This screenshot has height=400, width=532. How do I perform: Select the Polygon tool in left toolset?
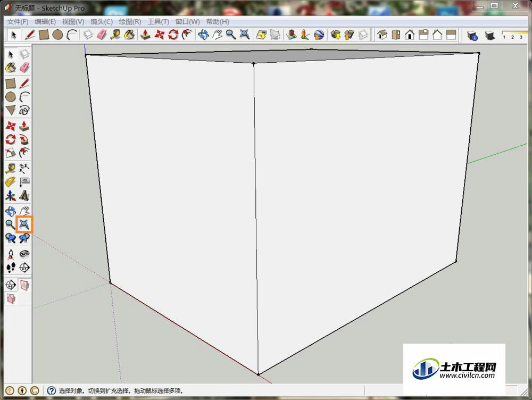pyautogui.click(x=11, y=110)
